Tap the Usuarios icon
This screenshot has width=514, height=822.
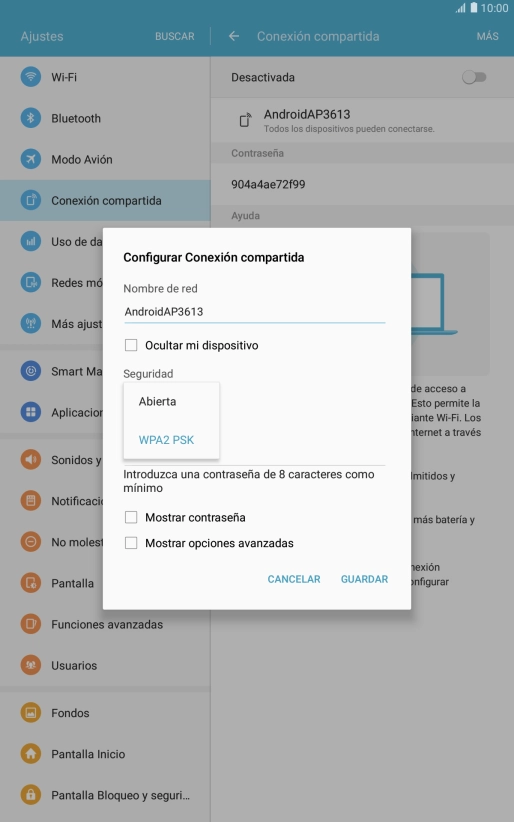(31, 665)
